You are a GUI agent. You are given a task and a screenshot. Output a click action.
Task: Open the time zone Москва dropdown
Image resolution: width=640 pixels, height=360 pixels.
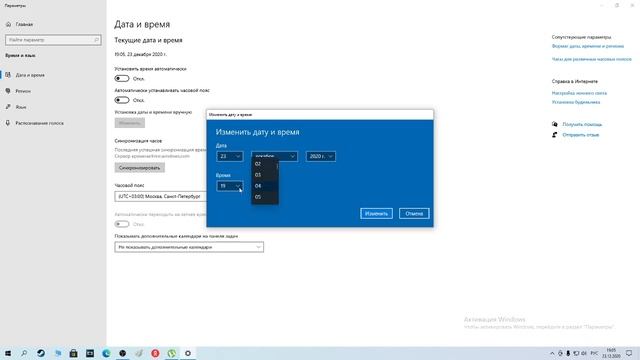coord(160,196)
